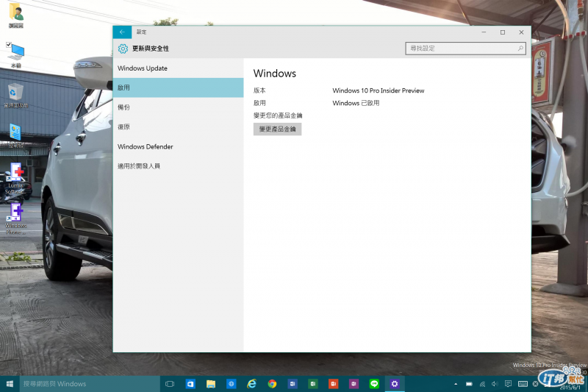Click the 變更產品金鑰 button
Screen dimensions: 588x392
[278, 129]
